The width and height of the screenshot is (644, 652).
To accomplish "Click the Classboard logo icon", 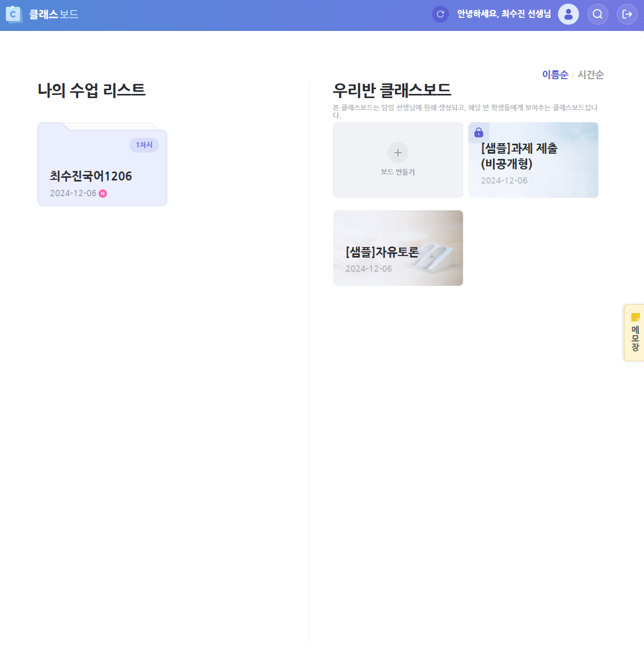I will (x=14, y=15).
